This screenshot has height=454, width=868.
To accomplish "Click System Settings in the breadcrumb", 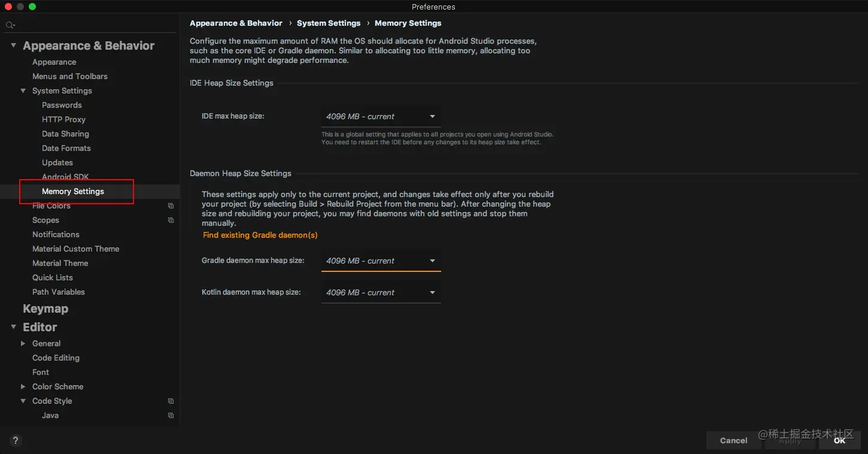I will coord(329,23).
